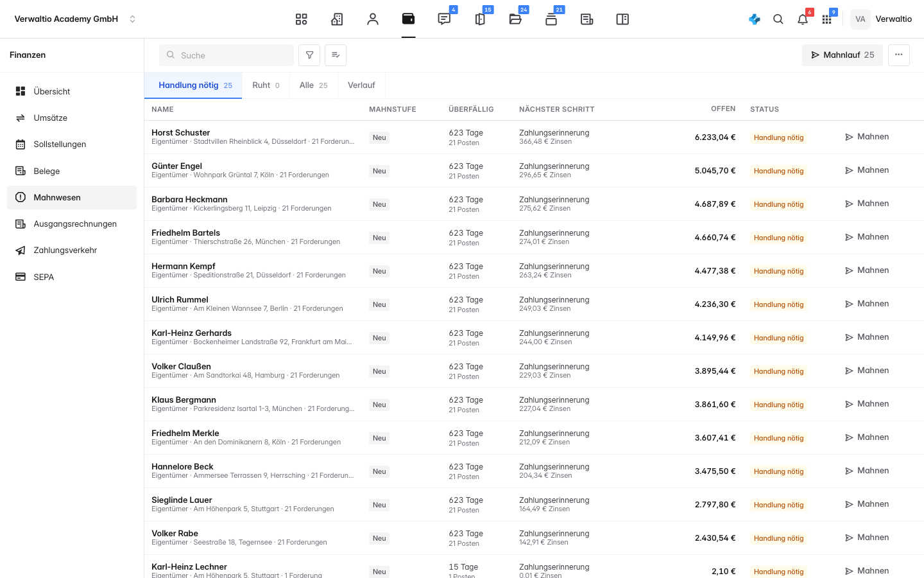Open Belege in the sidebar

click(72, 171)
